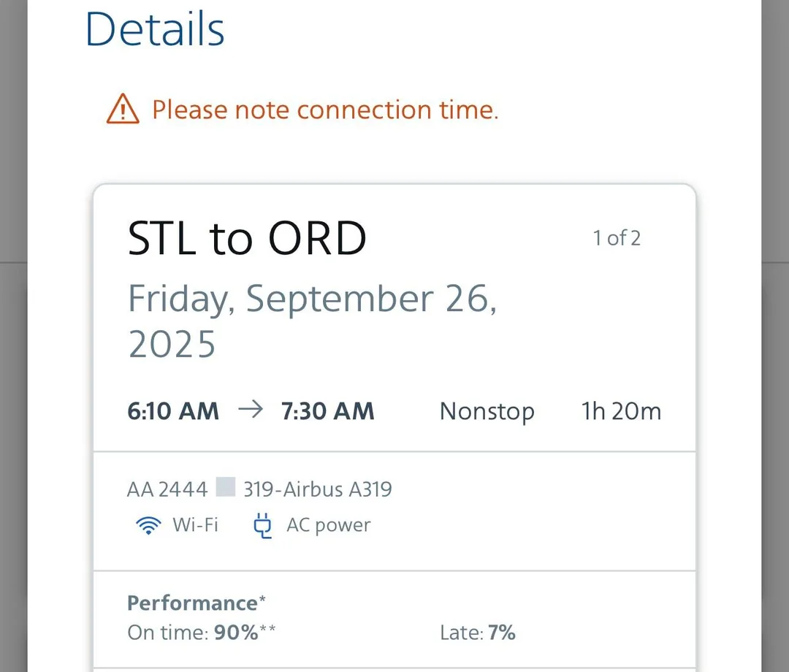789x672 pixels.
Task: Tap the Details heading
Action: [155, 29]
